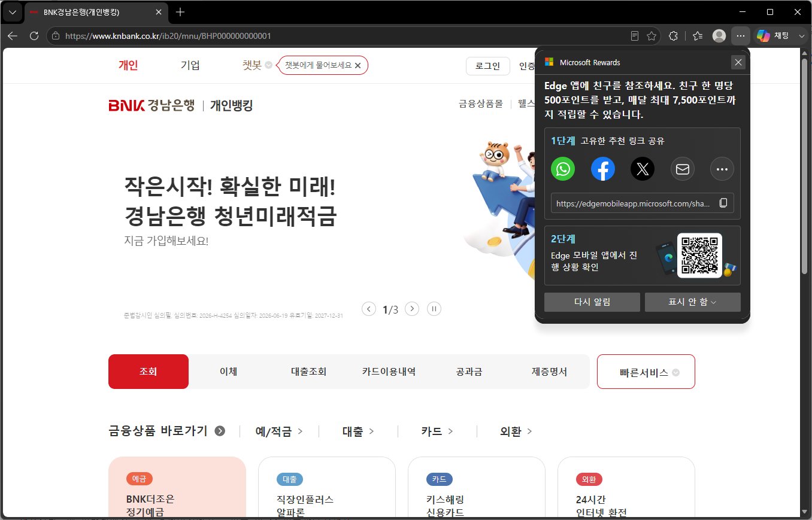Viewport: 812px width, 520px height.
Task: Open the 직장인플러스 알파론 card
Action: (x=327, y=488)
